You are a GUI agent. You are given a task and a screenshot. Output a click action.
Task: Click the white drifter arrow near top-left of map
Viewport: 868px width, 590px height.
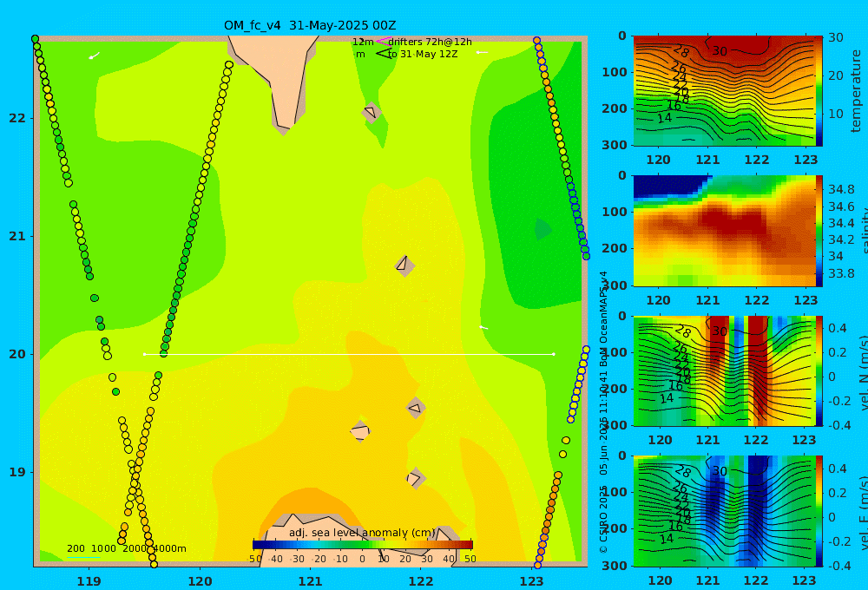click(x=94, y=56)
